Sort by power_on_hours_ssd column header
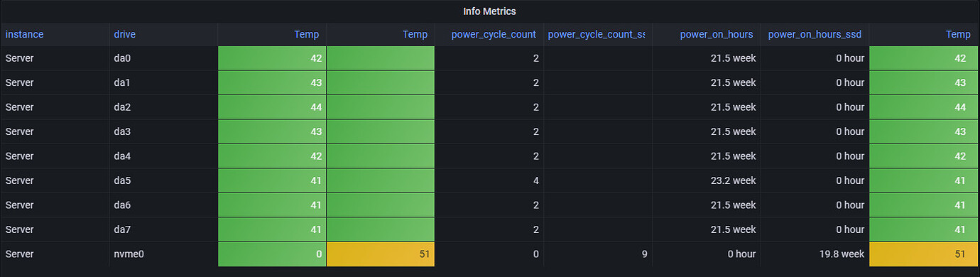This screenshot has width=980, height=277. point(816,34)
